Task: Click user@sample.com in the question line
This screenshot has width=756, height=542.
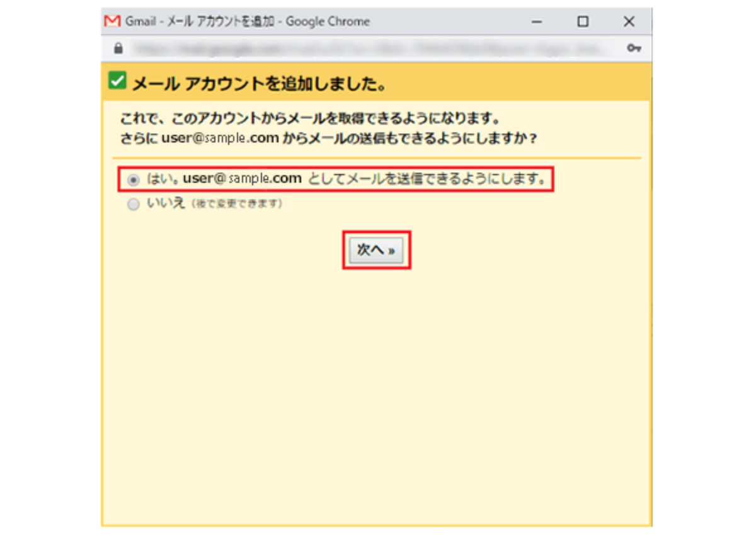Action: pos(220,138)
